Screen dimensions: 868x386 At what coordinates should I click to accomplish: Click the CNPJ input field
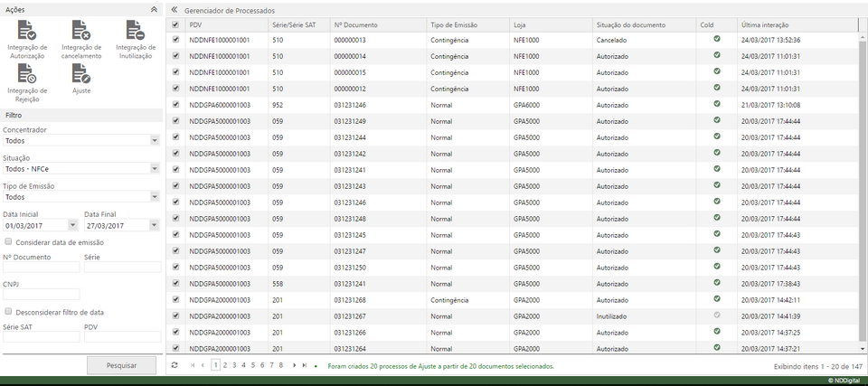pyautogui.click(x=42, y=294)
